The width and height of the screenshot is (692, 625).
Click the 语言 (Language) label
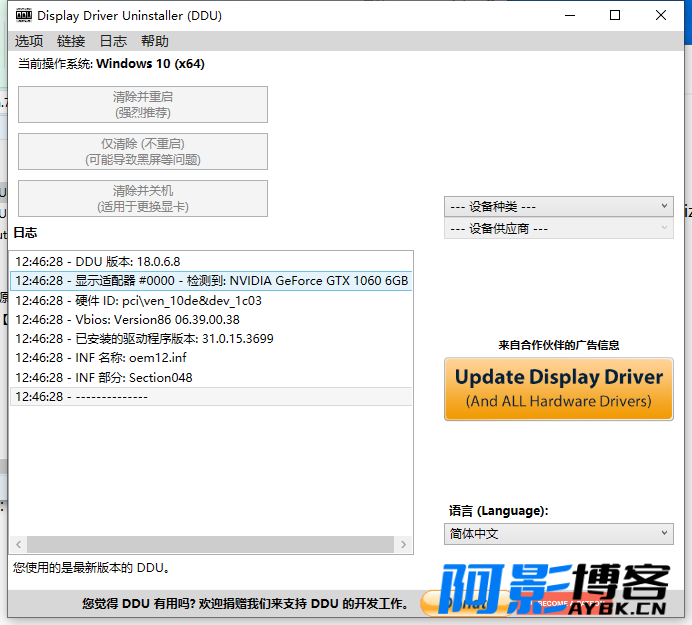pos(499,511)
